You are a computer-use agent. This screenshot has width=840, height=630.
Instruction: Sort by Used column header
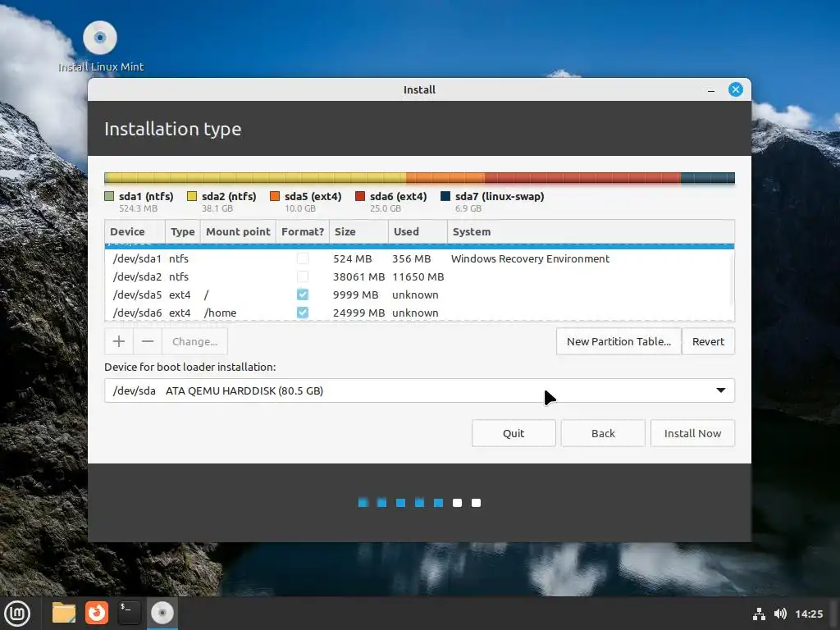coord(418,231)
